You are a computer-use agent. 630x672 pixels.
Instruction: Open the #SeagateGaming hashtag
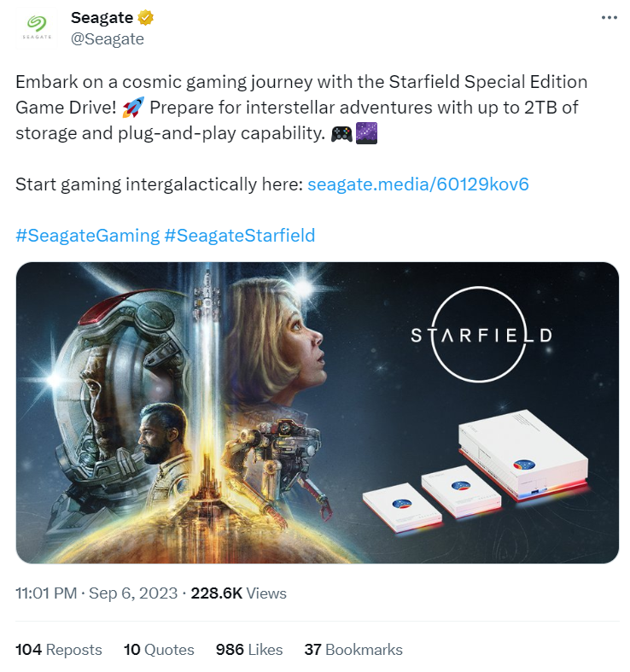tap(87, 236)
